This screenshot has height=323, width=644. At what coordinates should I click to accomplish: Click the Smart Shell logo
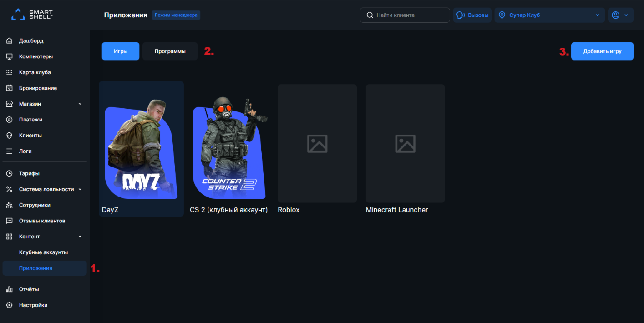point(32,15)
